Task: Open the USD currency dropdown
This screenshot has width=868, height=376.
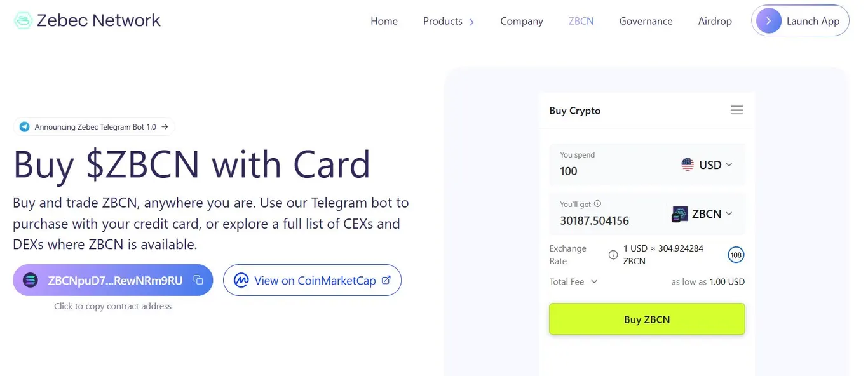Action: [x=707, y=164]
